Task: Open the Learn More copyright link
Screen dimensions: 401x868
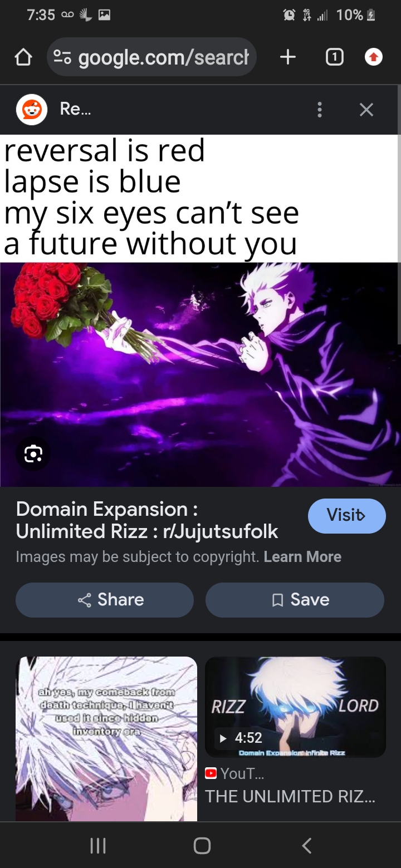Action: [302, 557]
